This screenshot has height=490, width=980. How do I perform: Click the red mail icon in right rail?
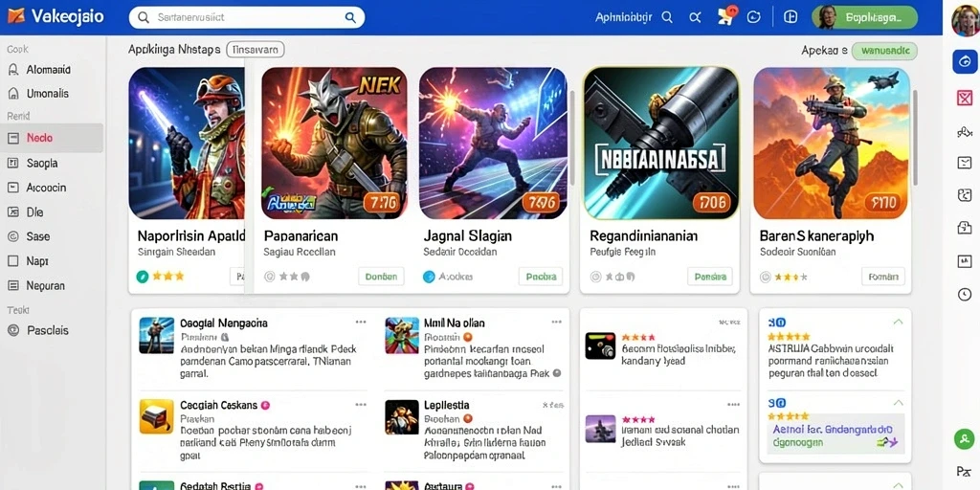coord(965,98)
